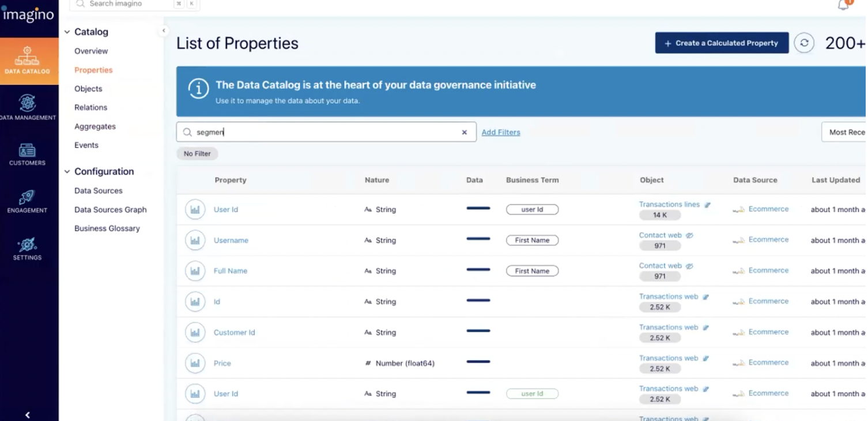Screen dimensions: 868x421
Task: Click edit icon beside Transactions lines
Action: pos(707,205)
